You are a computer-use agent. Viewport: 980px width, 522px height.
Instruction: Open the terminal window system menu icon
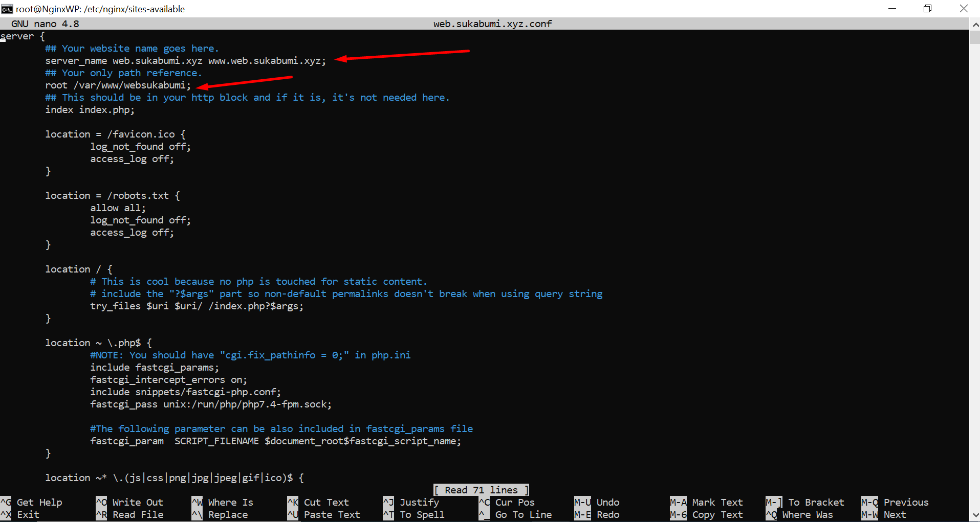coord(8,8)
